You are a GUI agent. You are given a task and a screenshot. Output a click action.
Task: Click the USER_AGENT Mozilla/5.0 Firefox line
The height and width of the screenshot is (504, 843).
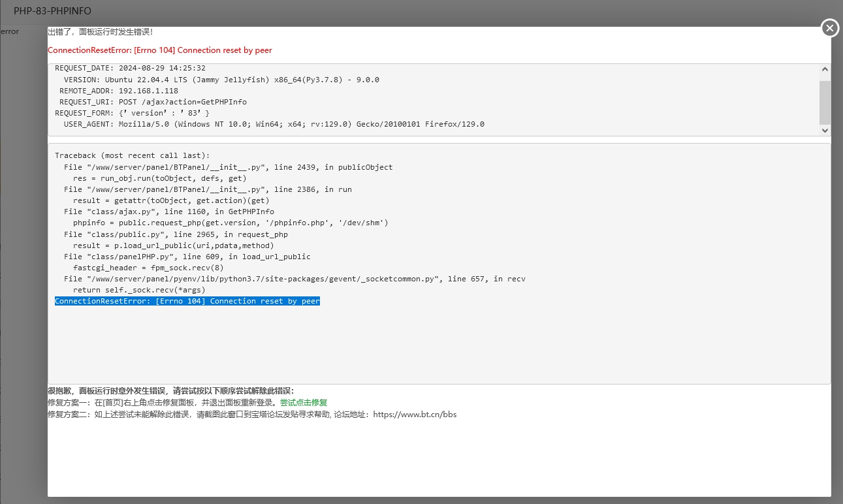coord(274,124)
